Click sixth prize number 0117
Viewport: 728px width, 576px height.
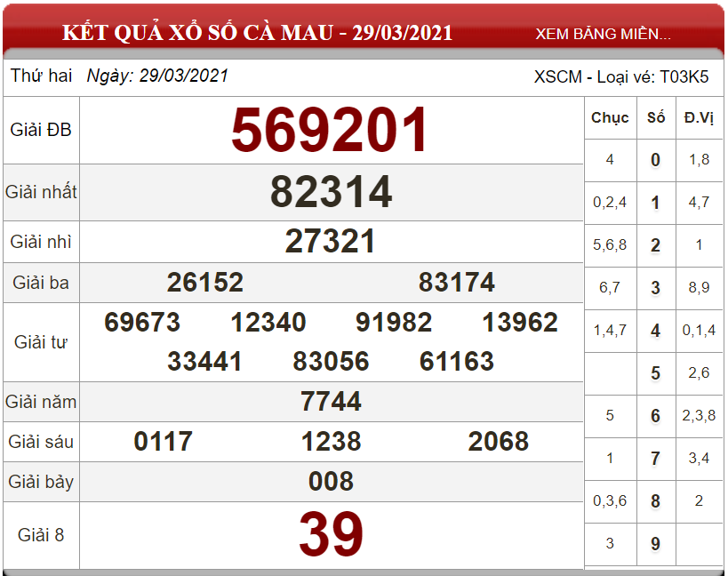point(163,441)
